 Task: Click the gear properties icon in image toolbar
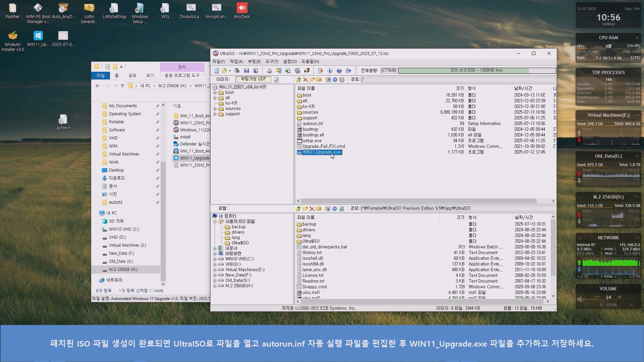(335, 80)
